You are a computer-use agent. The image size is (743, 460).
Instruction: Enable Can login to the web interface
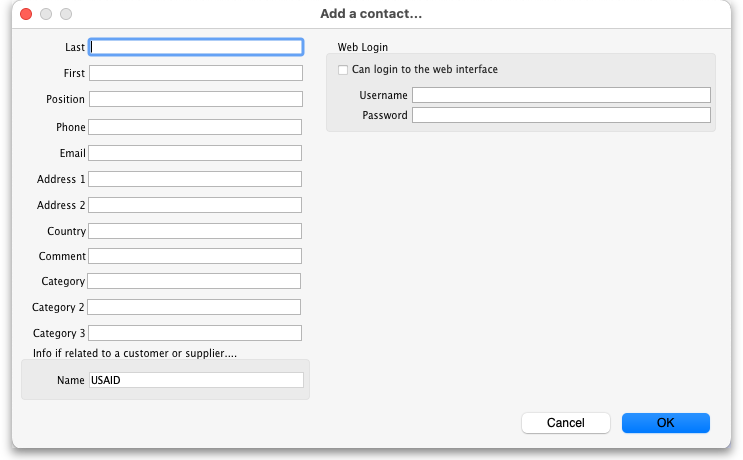click(x=343, y=70)
